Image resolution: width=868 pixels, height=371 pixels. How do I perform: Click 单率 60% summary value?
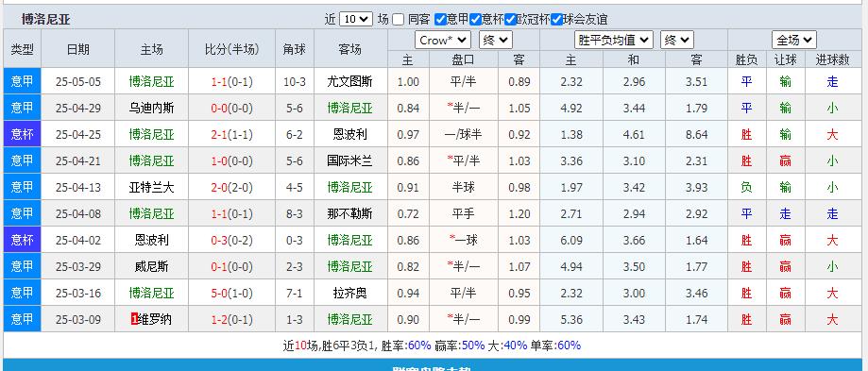tap(570, 346)
